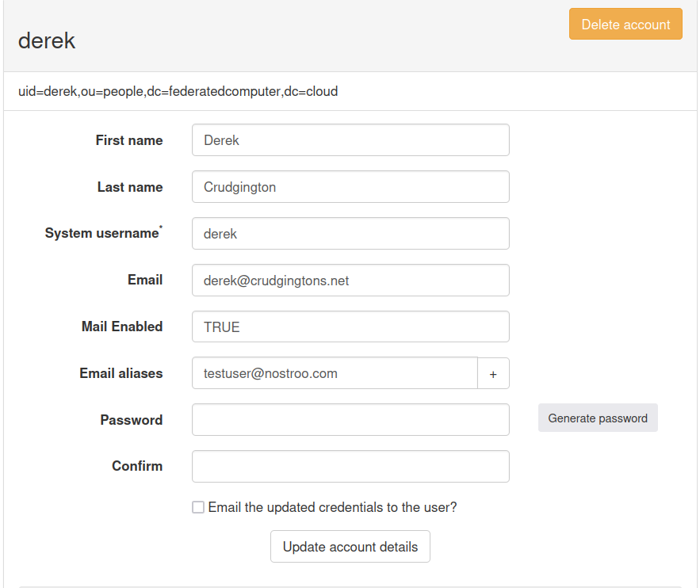The width and height of the screenshot is (700, 588).
Task: Focus the First name field containing Derek
Action: pos(350,140)
